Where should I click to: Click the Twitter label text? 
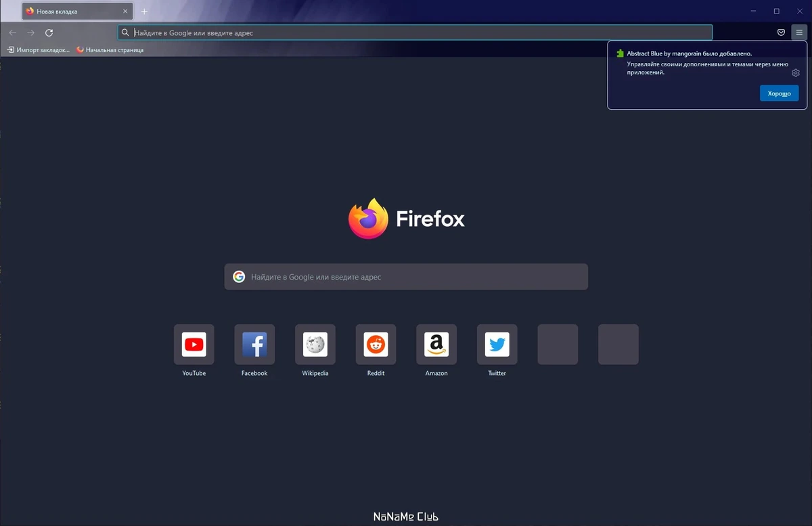497,373
